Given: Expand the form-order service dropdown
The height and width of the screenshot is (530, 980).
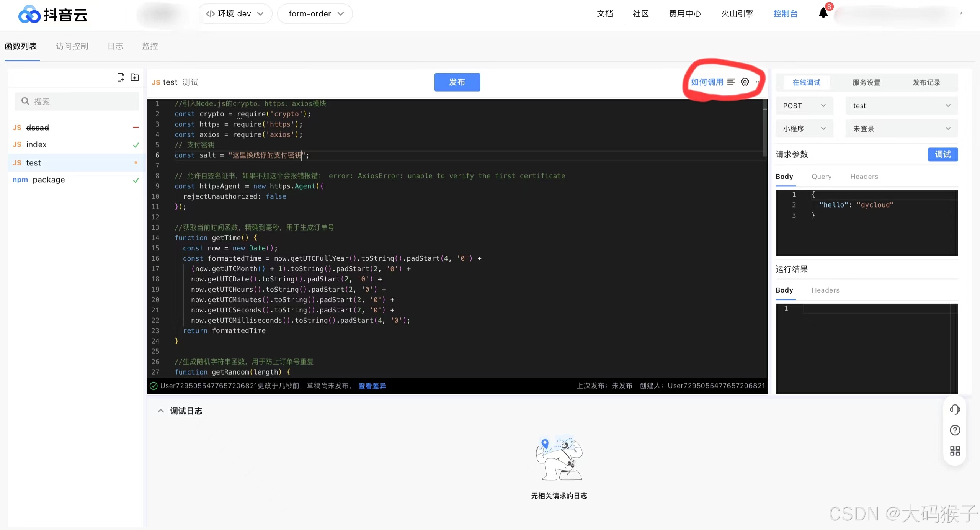Looking at the screenshot, I should click(x=315, y=14).
